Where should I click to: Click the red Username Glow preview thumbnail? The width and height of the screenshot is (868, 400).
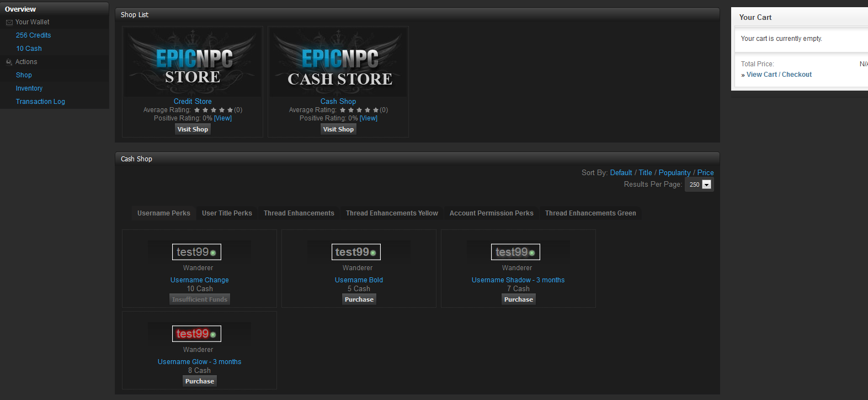click(196, 334)
